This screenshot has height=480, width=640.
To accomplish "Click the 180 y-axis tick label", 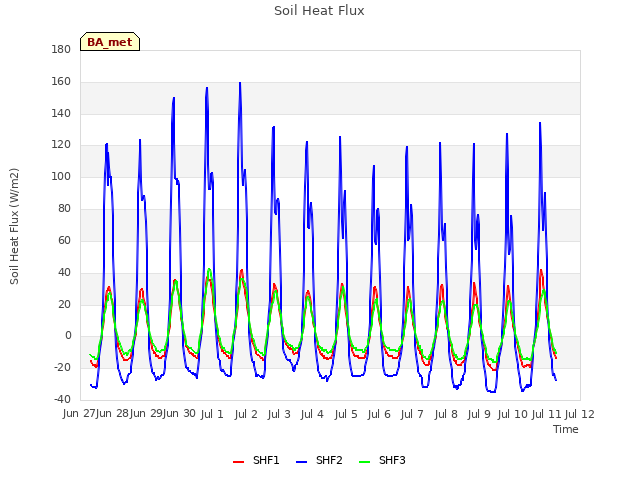I will click(61, 50).
